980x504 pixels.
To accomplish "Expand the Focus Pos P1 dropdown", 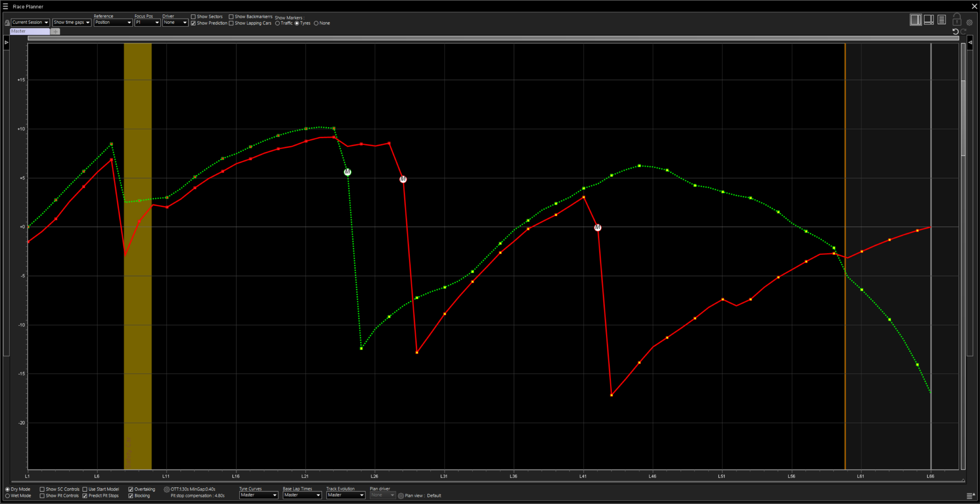I will [x=147, y=22].
